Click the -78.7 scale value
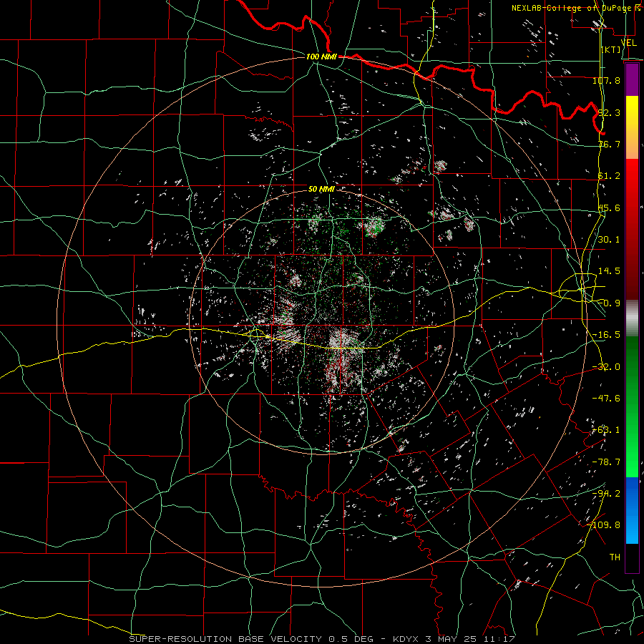Screen dimensions: 644x644 (x=606, y=462)
